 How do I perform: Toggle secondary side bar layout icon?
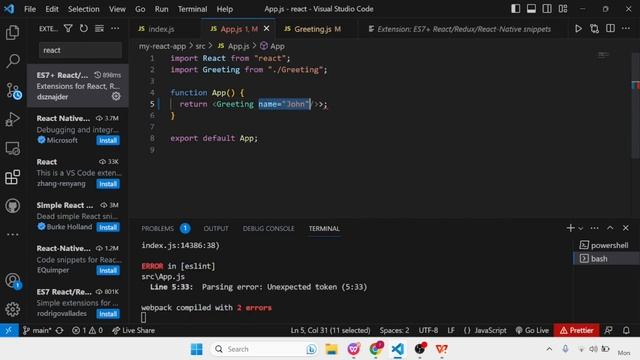(x=547, y=9)
